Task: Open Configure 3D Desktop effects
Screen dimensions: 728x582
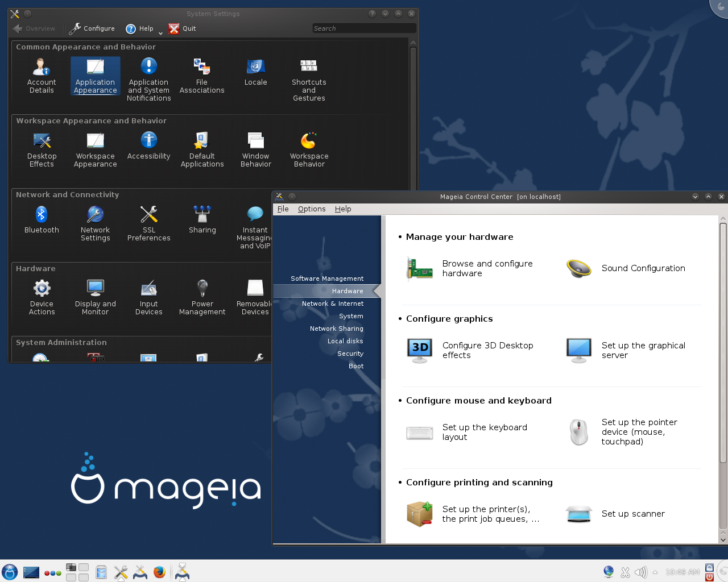Action: (470, 350)
